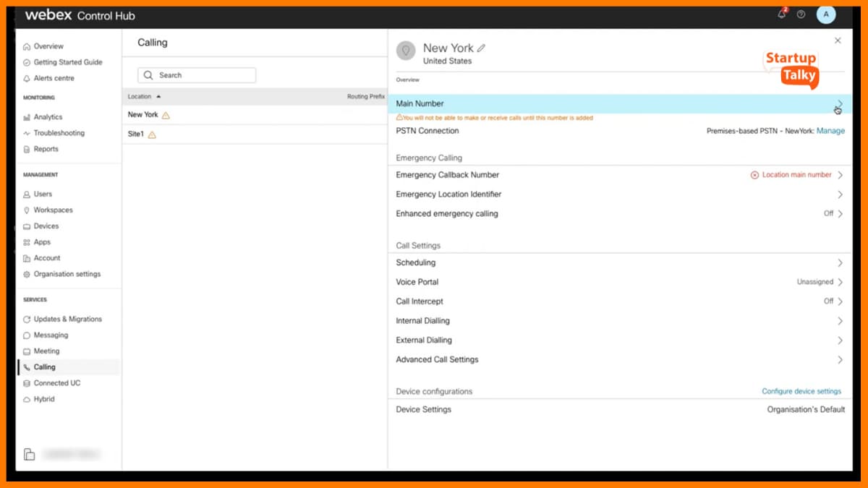Image resolution: width=868 pixels, height=488 pixels.
Task: Click the help question mark icon
Action: click(x=801, y=14)
